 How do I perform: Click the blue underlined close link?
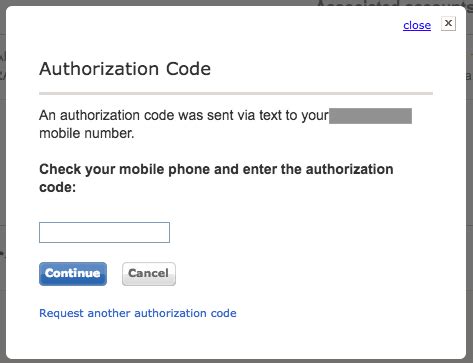click(x=417, y=25)
